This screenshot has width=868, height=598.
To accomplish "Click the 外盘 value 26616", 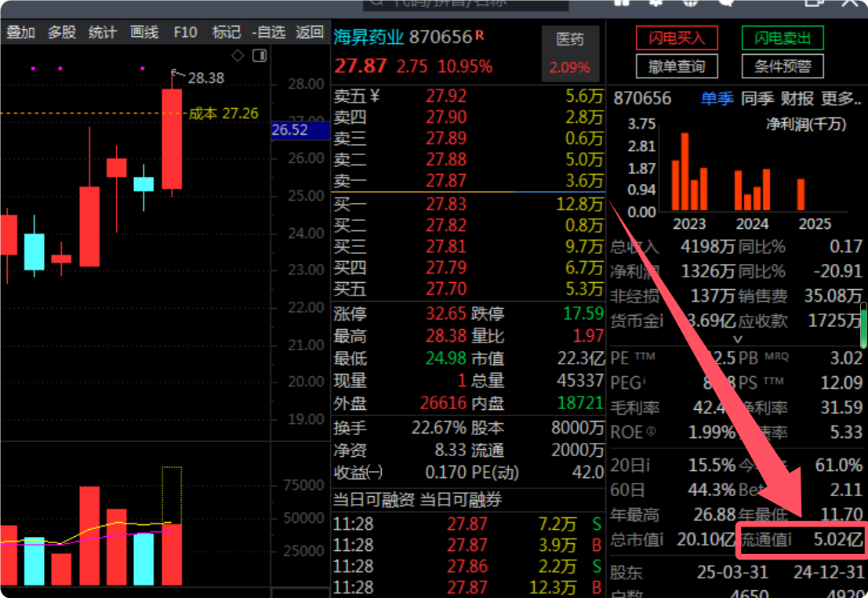I will (443, 403).
